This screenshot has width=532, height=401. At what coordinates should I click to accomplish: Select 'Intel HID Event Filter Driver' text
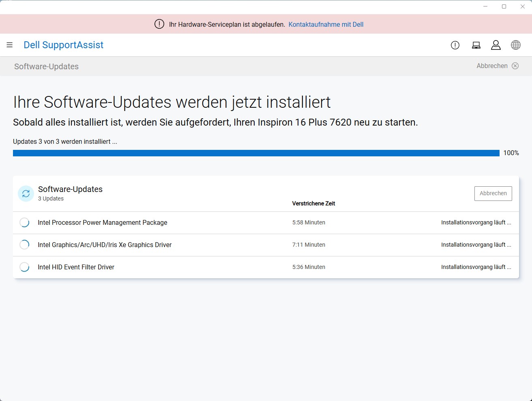pyautogui.click(x=76, y=267)
